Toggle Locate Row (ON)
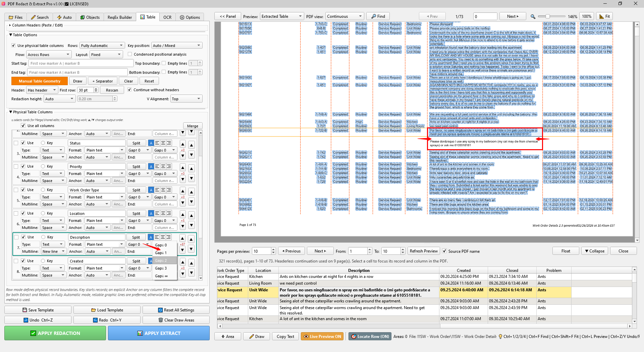 coord(370,337)
